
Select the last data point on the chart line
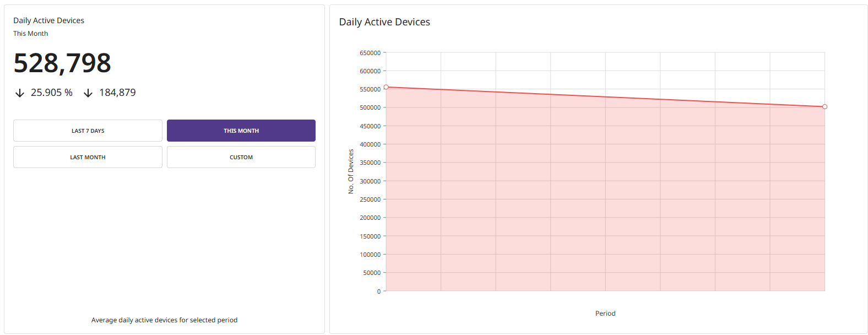(x=824, y=106)
